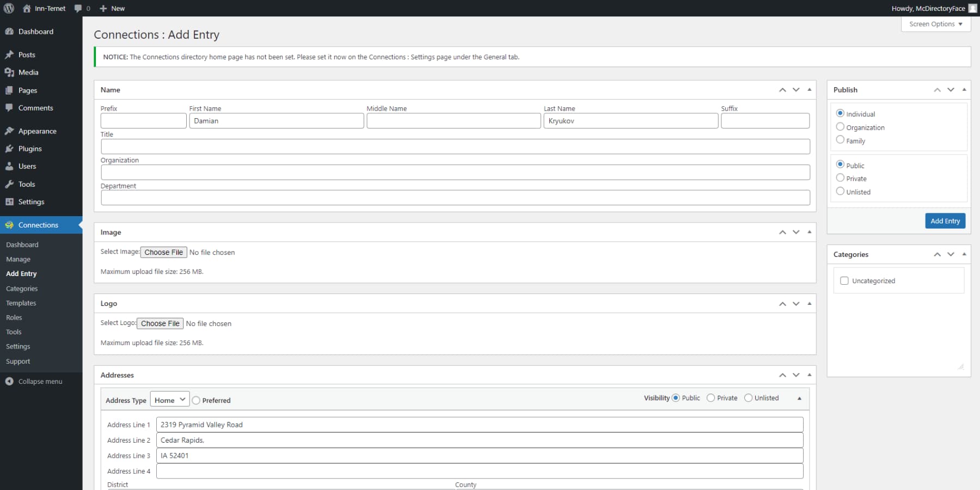Mark the home address as Preferred
This screenshot has width=980, height=490.
(196, 400)
